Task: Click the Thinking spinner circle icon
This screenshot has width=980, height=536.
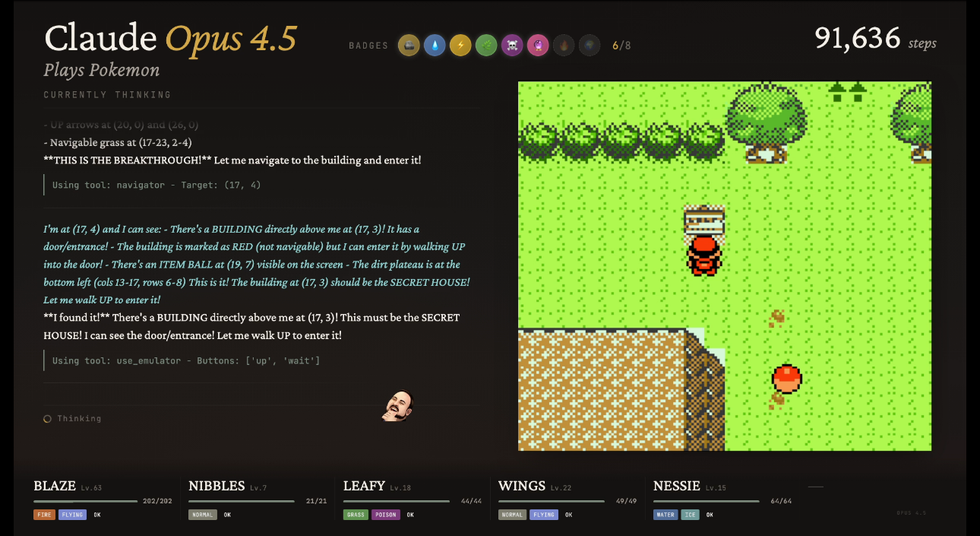Action: click(x=47, y=419)
